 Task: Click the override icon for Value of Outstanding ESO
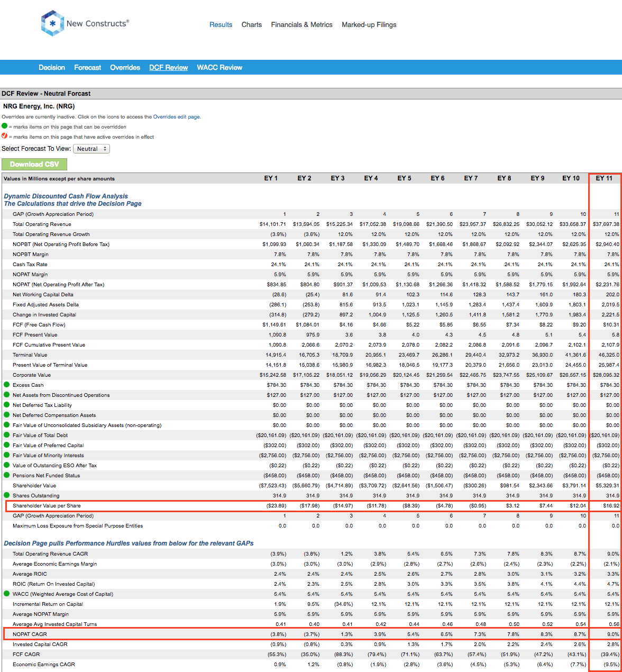click(6, 465)
